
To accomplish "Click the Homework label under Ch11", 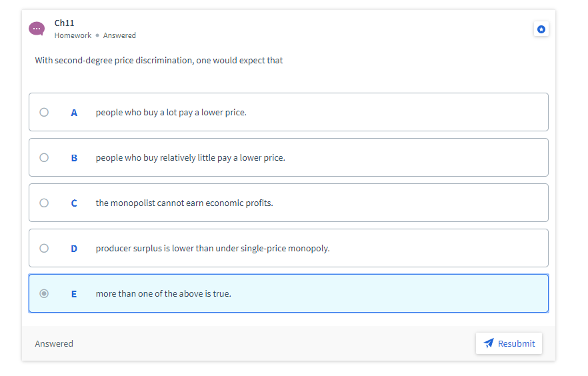I will (x=73, y=35).
